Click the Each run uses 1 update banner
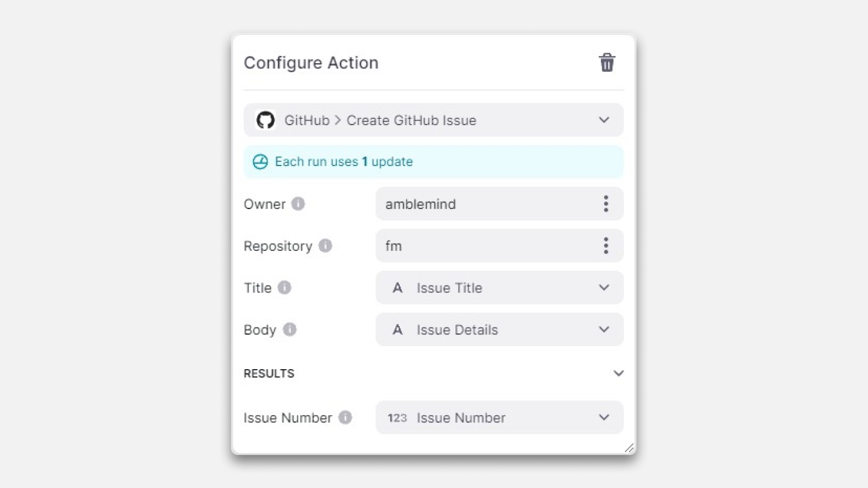This screenshot has width=868, height=488. (433, 162)
